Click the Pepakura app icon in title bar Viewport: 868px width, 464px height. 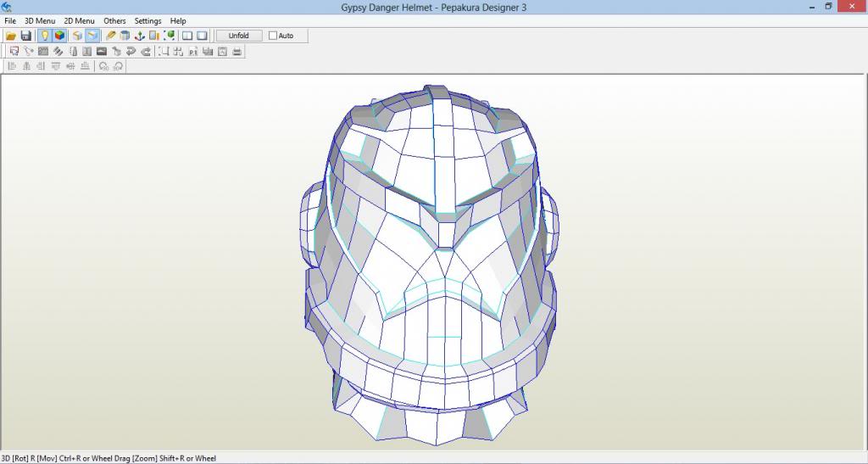pyautogui.click(x=7, y=7)
